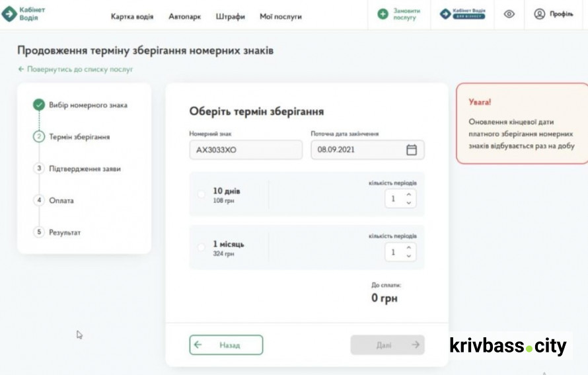Click step 2 circle Термін зберігання
The image size is (588, 375).
click(39, 137)
